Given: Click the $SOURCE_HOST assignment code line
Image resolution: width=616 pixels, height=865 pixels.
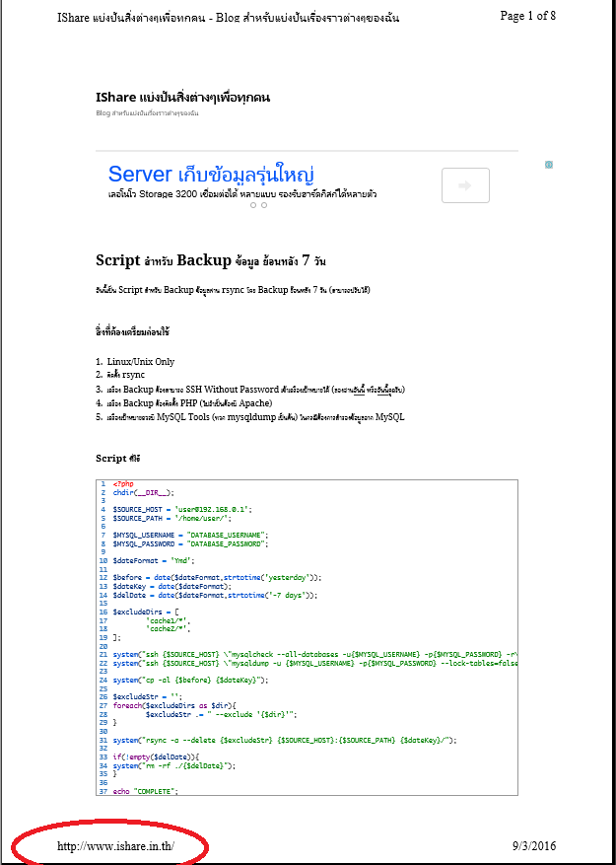Looking at the screenshot, I should (181, 508).
